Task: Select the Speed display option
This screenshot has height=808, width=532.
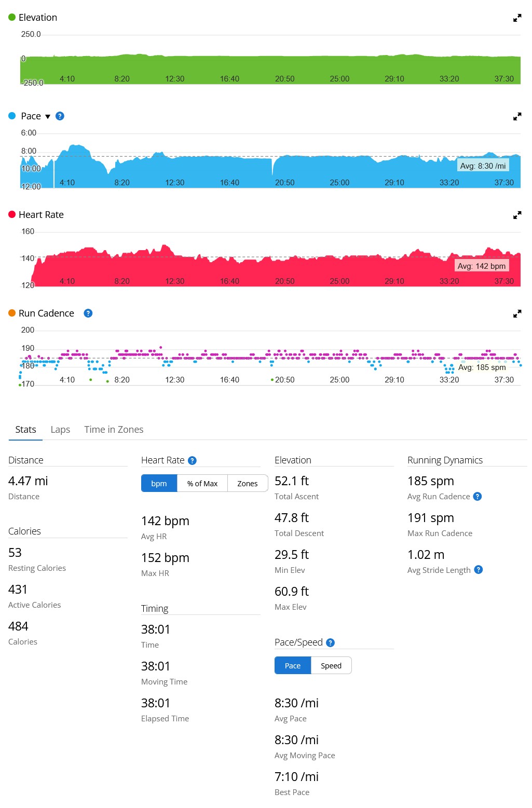Action: click(x=331, y=666)
